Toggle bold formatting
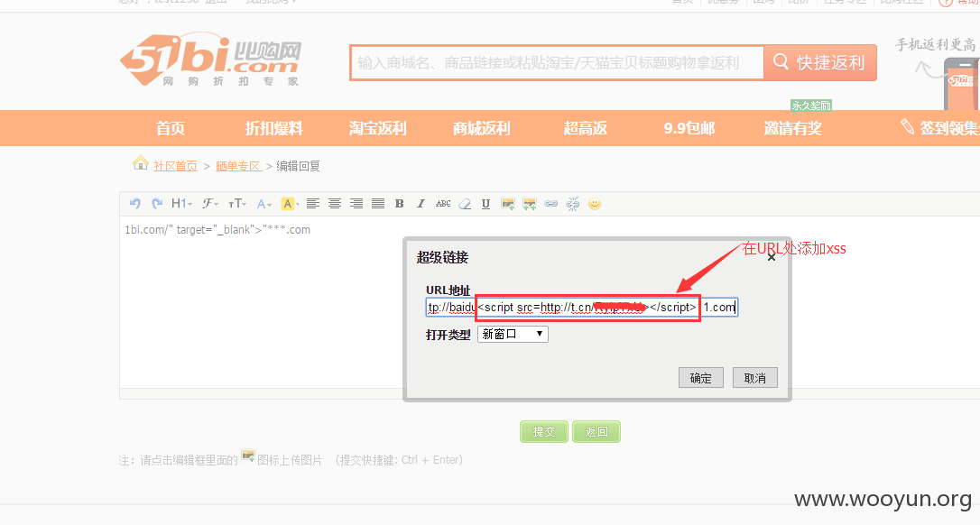Image resolution: width=980 pixels, height=525 pixels. [x=400, y=204]
